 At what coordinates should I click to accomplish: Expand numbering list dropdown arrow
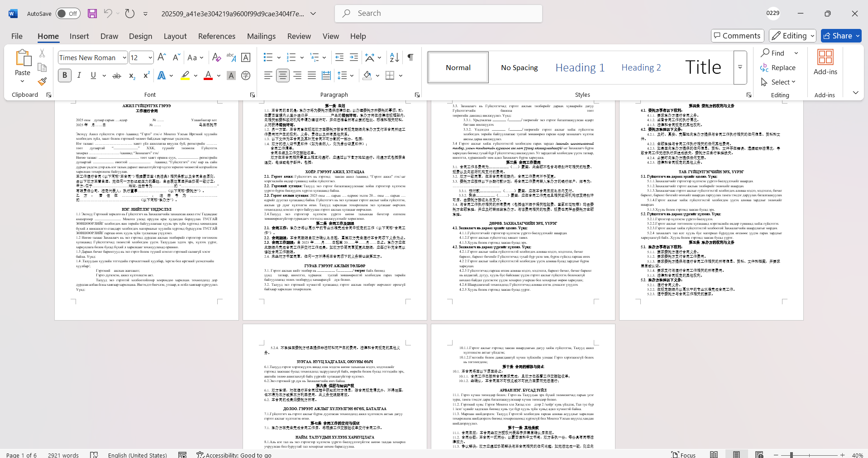point(302,57)
